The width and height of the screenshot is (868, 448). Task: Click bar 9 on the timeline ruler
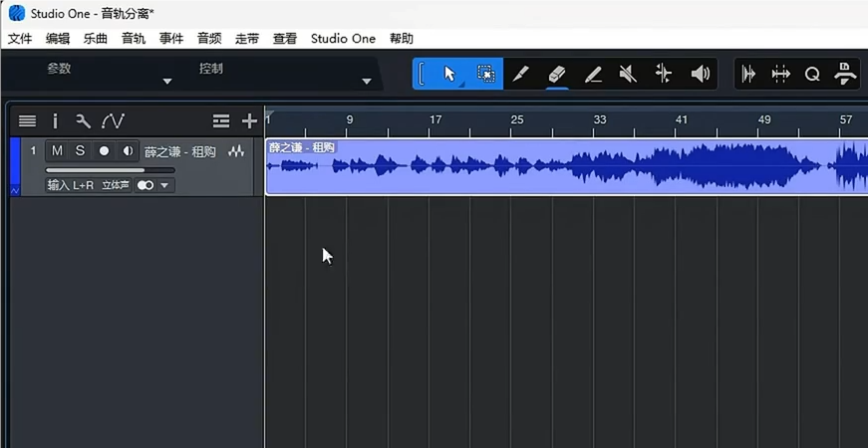[x=350, y=119]
